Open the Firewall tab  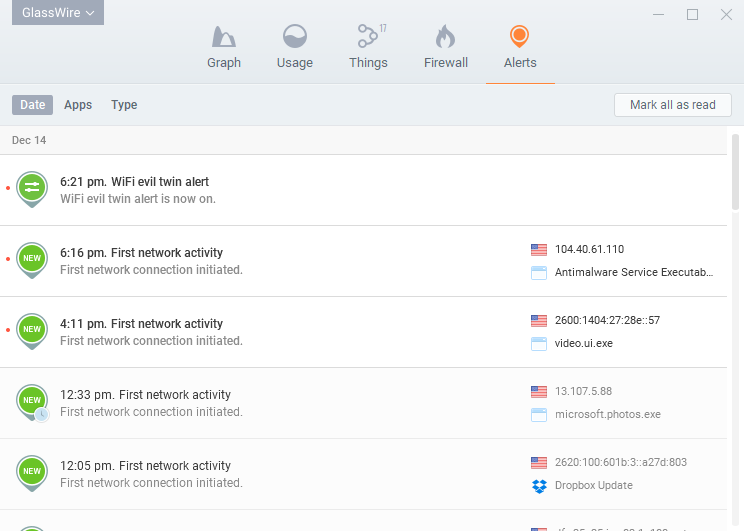[x=446, y=47]
